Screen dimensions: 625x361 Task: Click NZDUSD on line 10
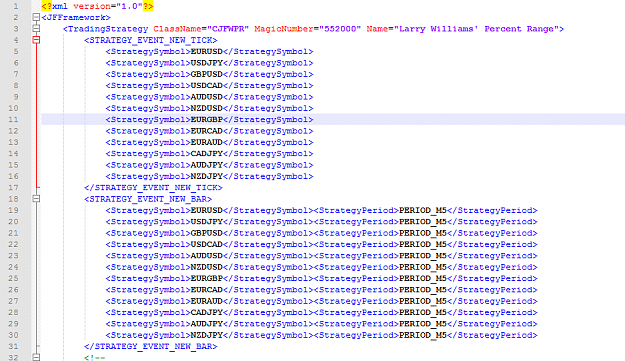206,108
